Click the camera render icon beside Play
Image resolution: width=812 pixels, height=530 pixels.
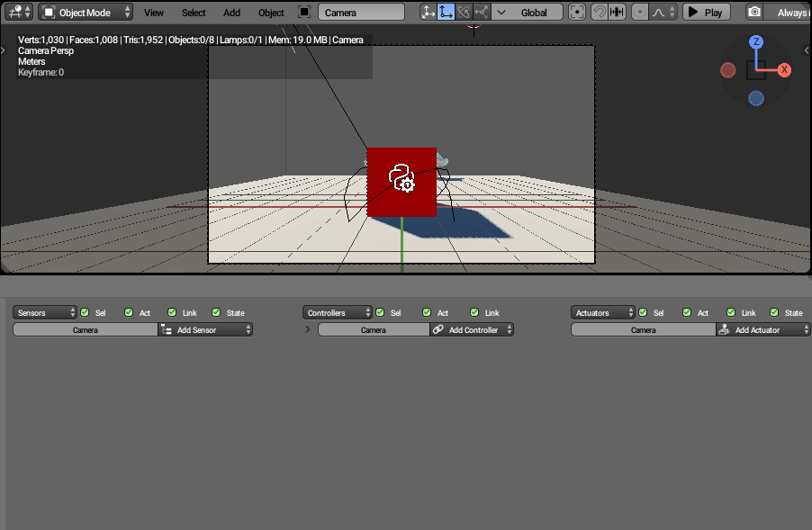[754, 13]
